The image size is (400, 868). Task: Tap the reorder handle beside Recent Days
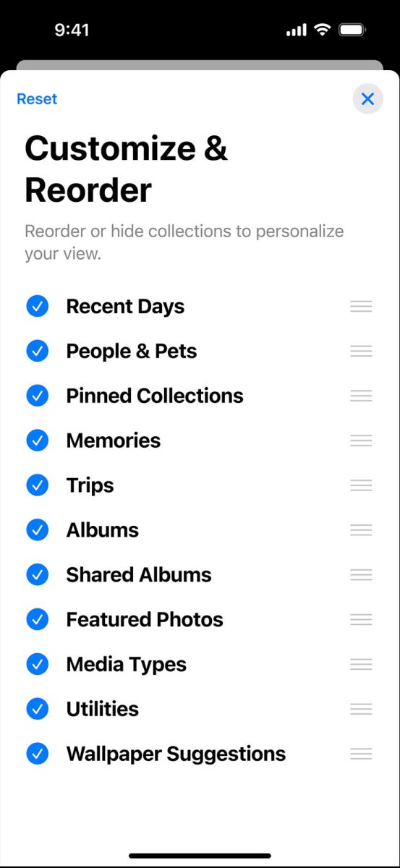(361, 306)
